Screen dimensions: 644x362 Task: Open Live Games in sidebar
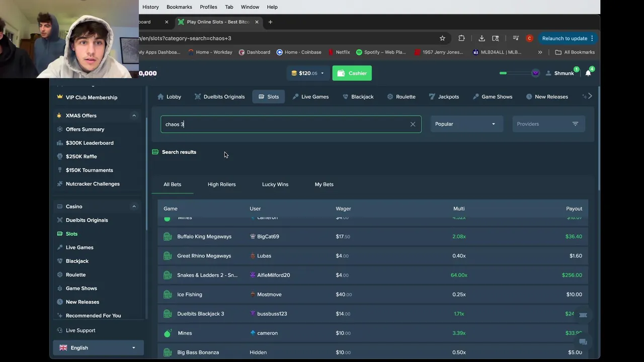pyautogui.click(x=79, y=247)
